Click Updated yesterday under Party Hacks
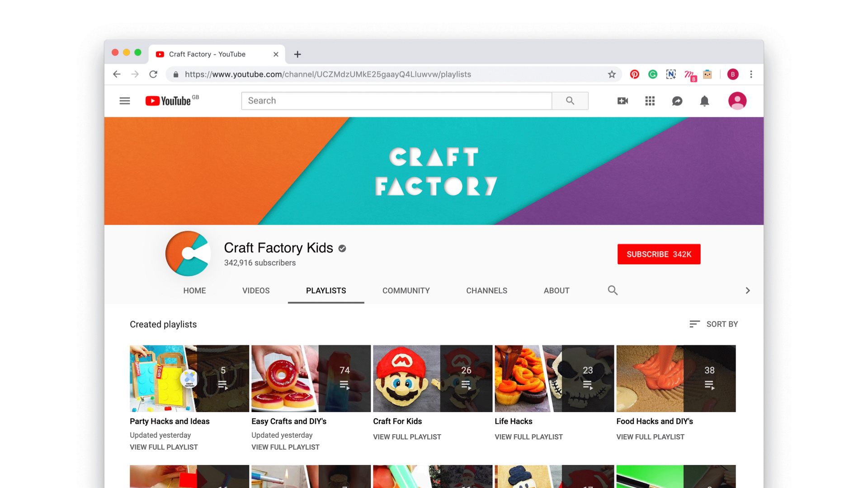The width and height of the screenshot is (868, 488). (160, 435)
